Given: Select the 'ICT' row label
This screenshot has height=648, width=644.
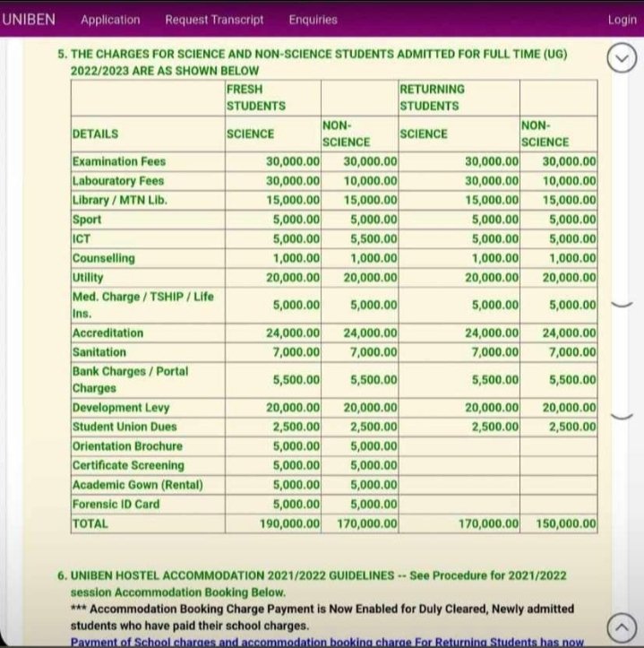Looking at the screenshot, I should (82, 239).
